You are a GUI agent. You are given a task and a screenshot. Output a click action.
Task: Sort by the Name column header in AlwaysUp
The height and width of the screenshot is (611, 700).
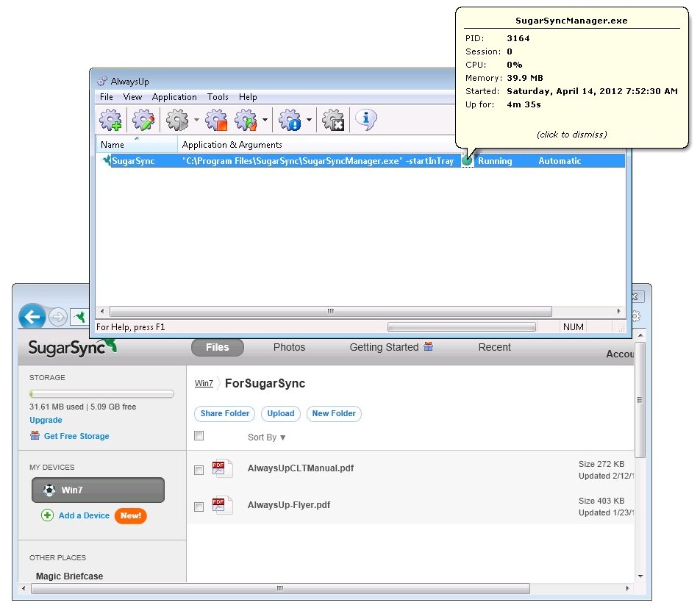click(137, 145)
